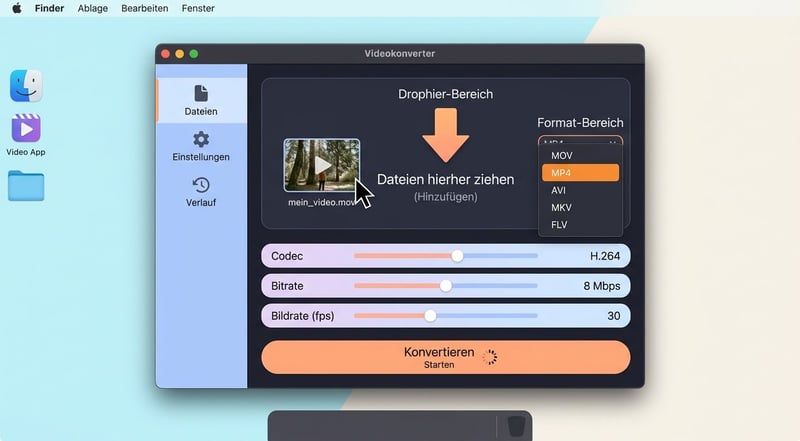Maximize the Videokonverter window
This screenshot has width=800, height=441.
click(x=194, y=54)
